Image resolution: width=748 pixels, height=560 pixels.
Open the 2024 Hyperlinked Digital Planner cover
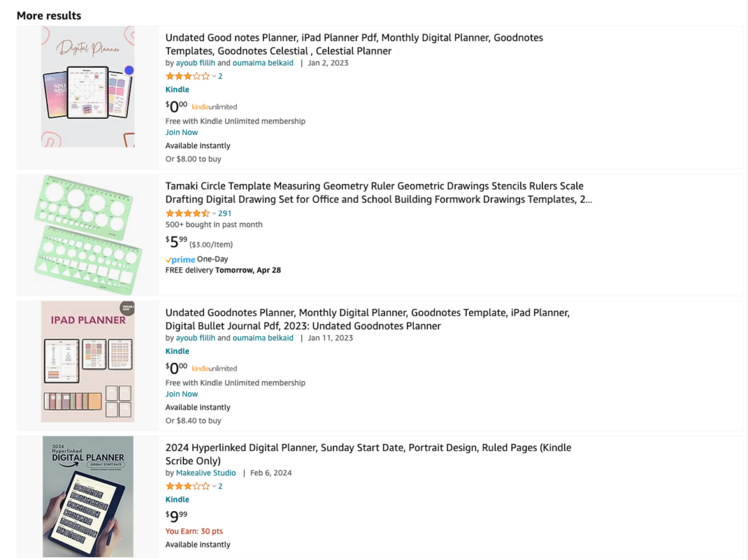[x=88, y=496]
